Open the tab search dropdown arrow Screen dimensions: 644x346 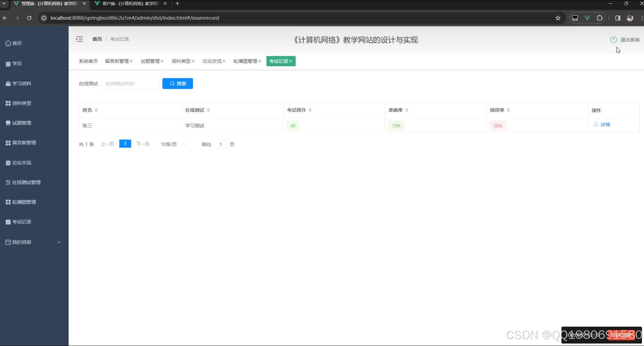click(4, 4)
